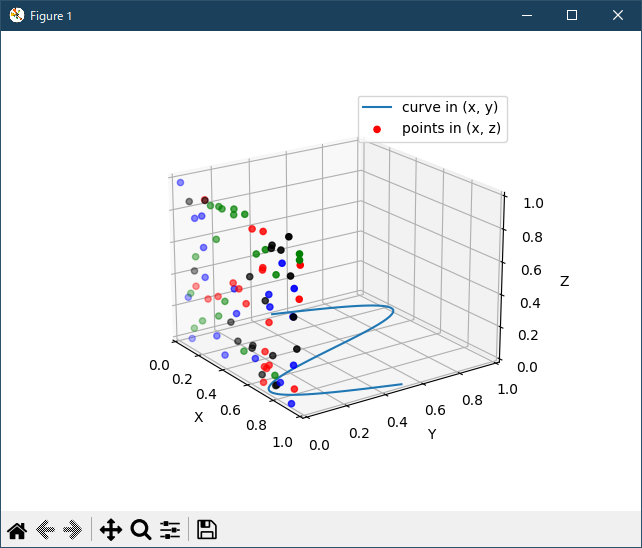Viewport: 642px width, 548px height.
Task: Click Z tick label 0.4
Action: click(530, 303)
